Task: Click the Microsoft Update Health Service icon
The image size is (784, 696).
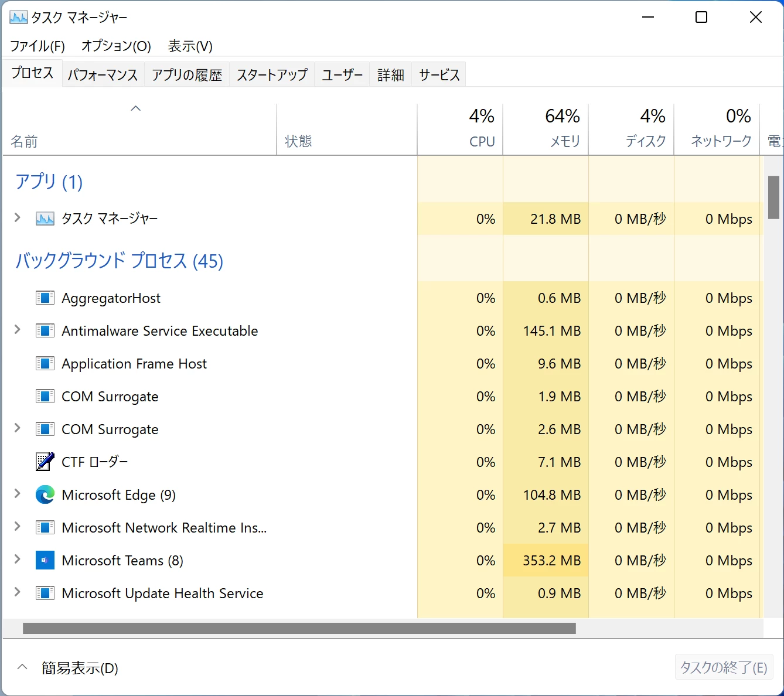Action: coord(45,593)
